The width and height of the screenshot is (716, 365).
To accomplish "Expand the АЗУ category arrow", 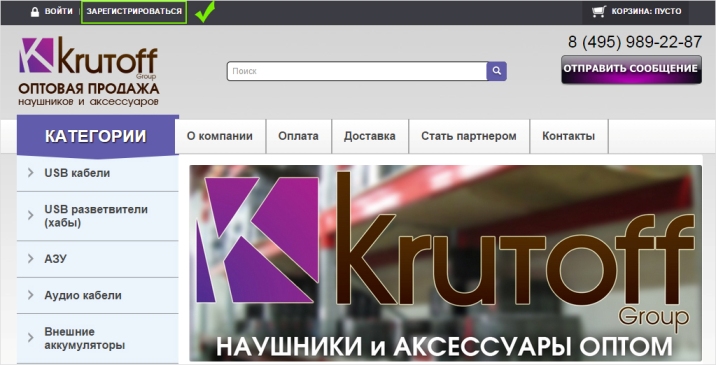I will click(31, 259).
